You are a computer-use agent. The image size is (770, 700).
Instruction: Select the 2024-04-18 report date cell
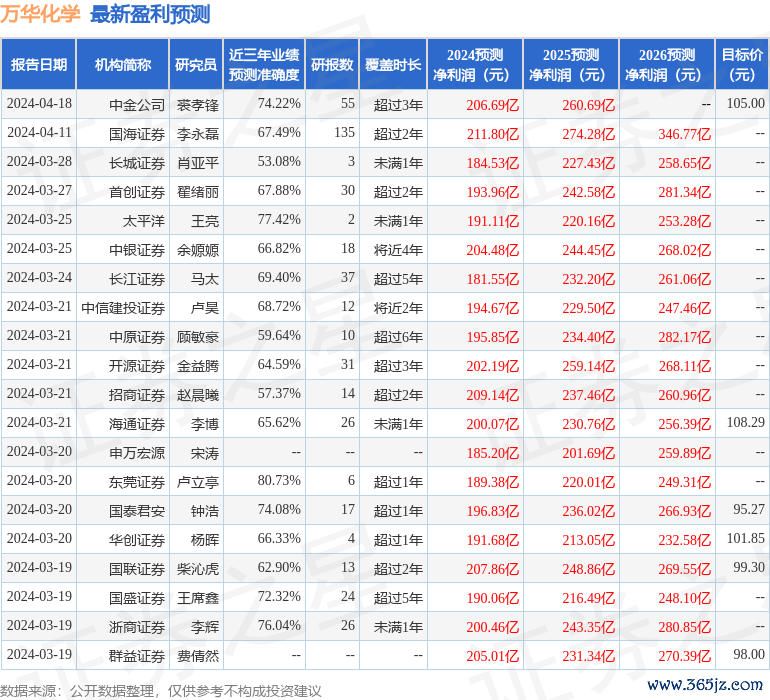[x=39, y=104]
